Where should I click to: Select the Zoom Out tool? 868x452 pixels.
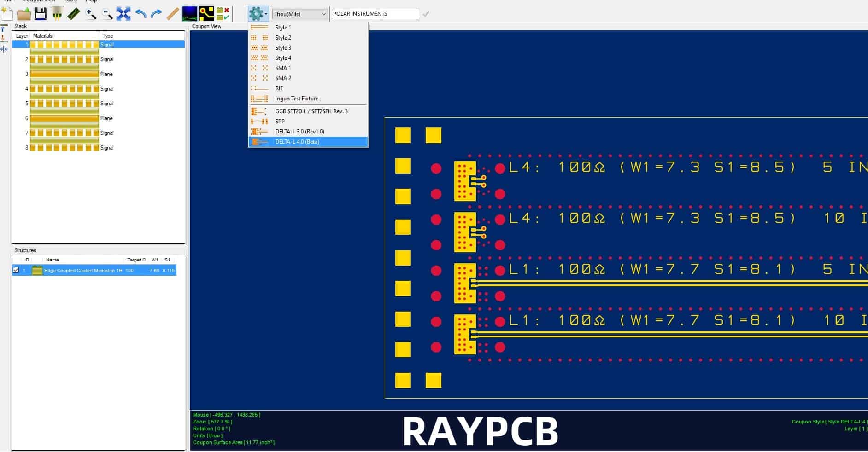[107, 14]
